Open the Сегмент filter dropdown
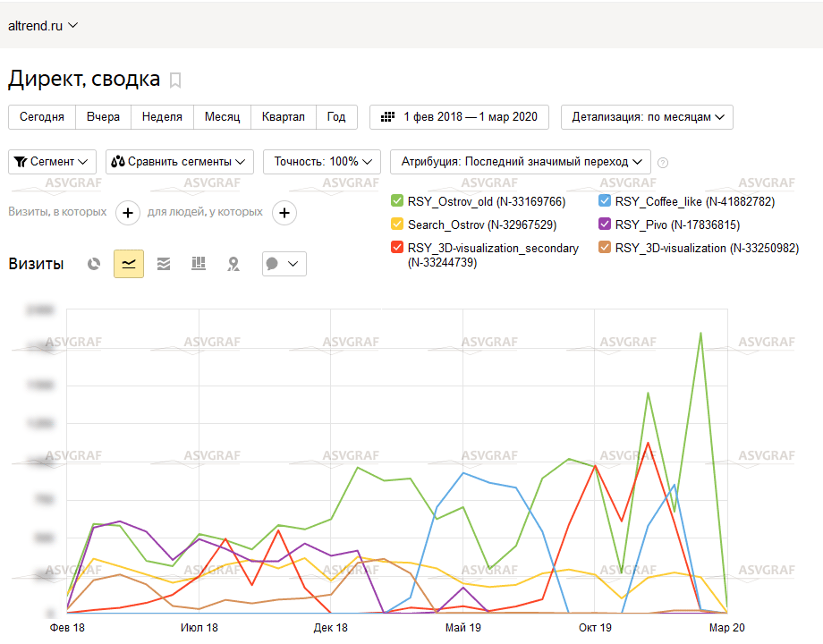823x644 pixels. 52,162
